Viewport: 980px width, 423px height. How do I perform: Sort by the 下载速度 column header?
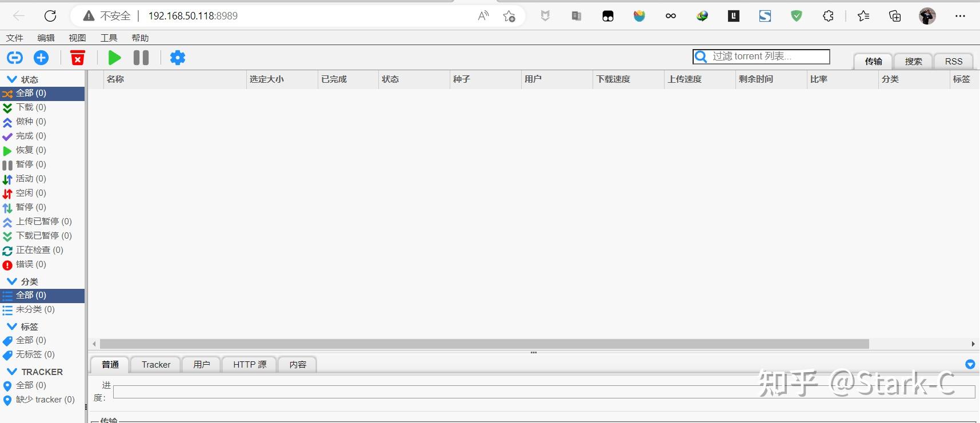pyautogui.click(x=629, y=79)
